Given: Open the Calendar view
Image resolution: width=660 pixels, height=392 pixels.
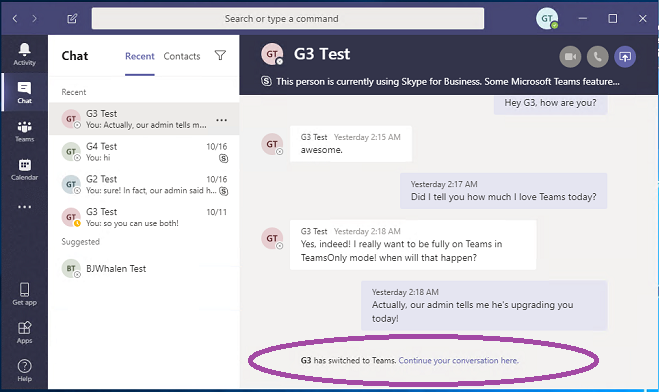Looking at the screenshot, I should (24, 169).
